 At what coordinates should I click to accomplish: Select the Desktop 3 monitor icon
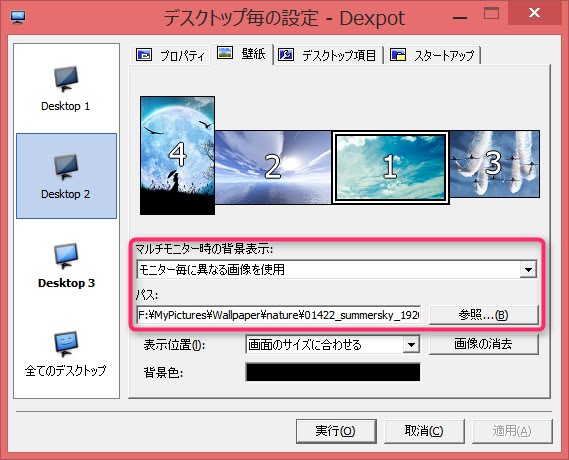coord(66,256)
